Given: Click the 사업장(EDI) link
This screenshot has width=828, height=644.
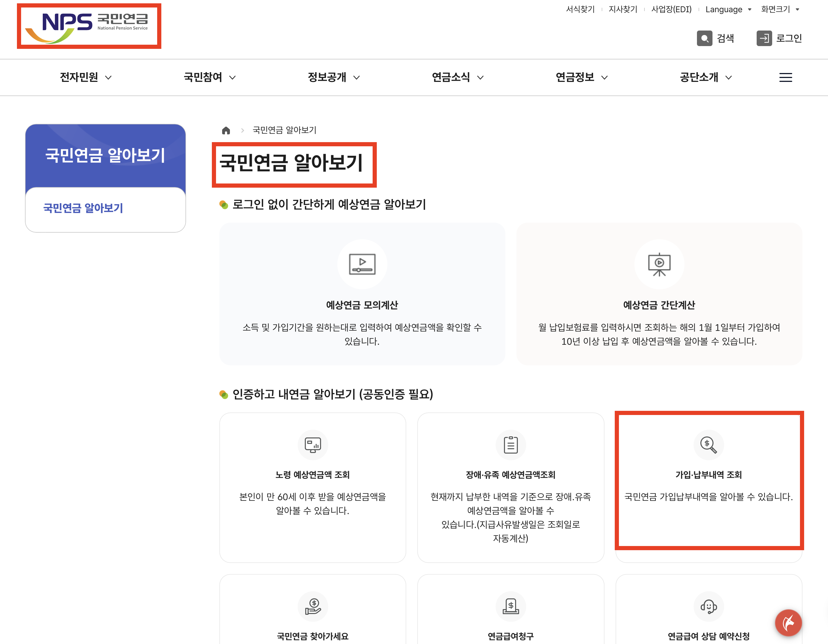Looking at the screenshot, I should [x=671, y=9].
